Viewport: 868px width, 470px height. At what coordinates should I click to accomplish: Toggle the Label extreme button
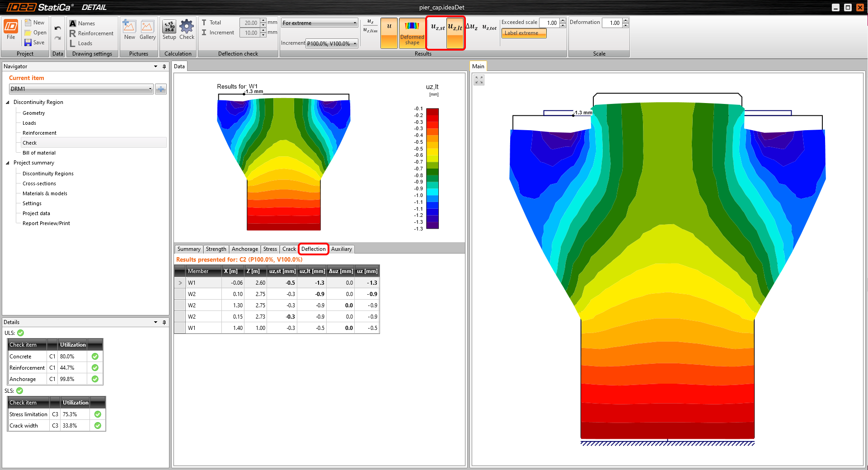coord(523,33)
